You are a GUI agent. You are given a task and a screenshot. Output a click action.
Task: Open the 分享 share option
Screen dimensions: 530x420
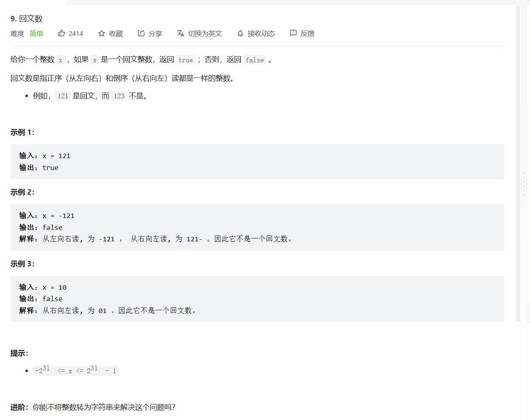155,34
